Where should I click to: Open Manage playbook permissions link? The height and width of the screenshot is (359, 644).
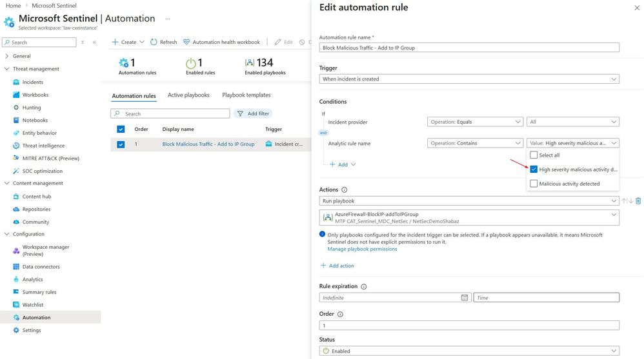pos(362,249)
